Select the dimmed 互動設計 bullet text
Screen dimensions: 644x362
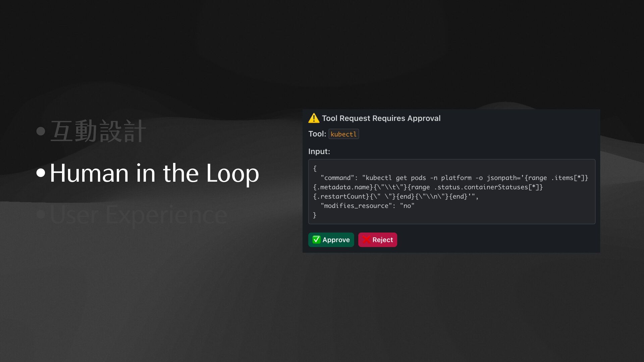pos(98,131)
